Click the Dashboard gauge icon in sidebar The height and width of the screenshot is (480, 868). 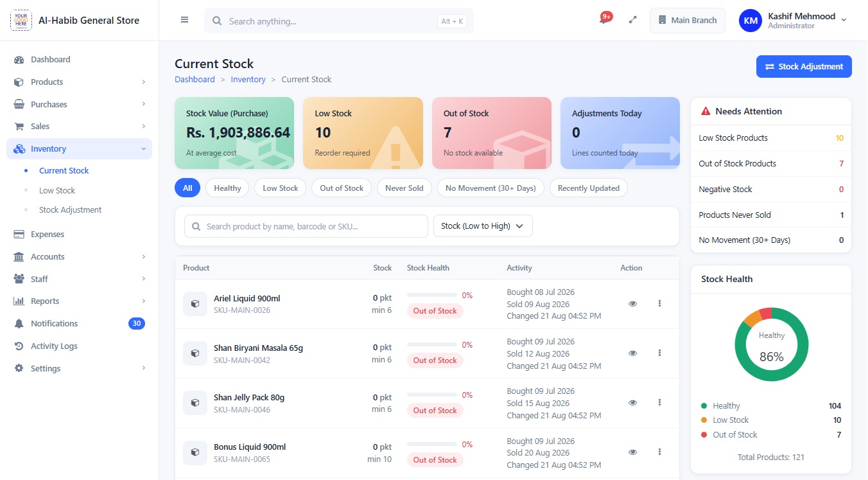19,60
